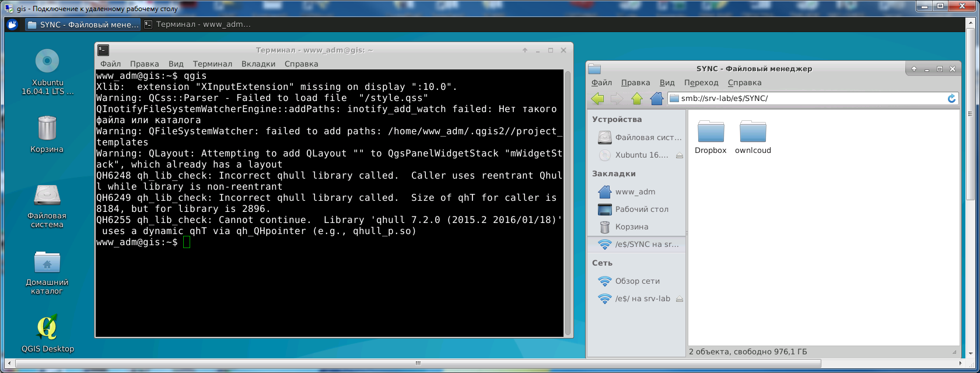Screen dimensions: 980x373
Task: Shade the terminal window with the up arrow
Action: (x=525, y=50)
